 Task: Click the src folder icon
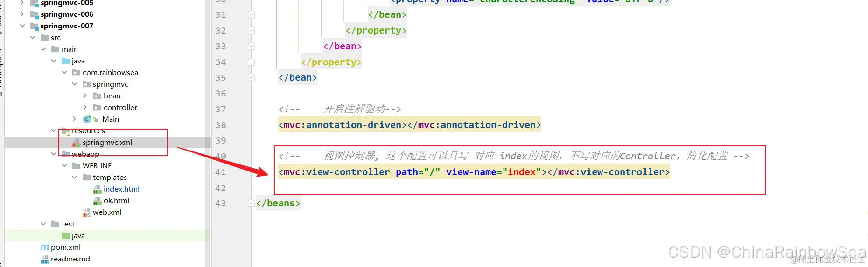click(45, 37)
